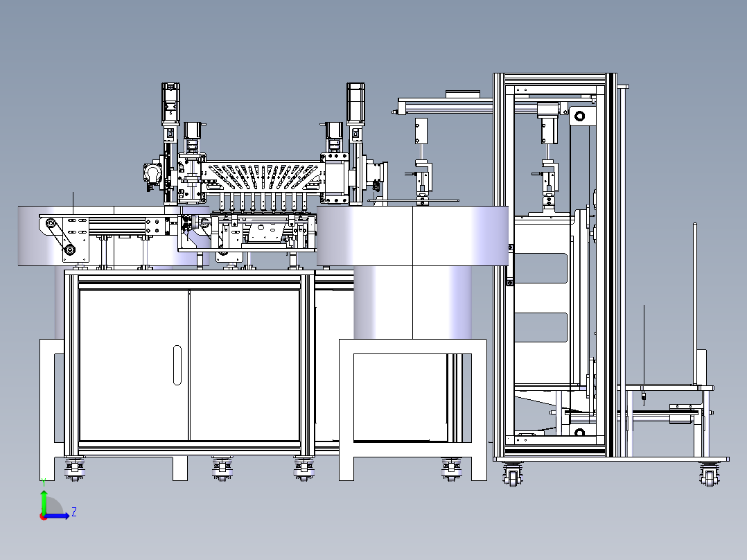Select the large cylindrical bowl feeder drum at center
747x560 pixels.
(412, 236)
